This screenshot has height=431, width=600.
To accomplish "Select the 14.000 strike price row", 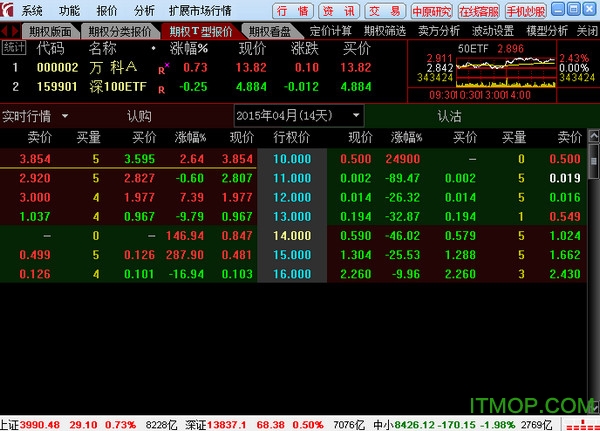I will tap(291, 235).
